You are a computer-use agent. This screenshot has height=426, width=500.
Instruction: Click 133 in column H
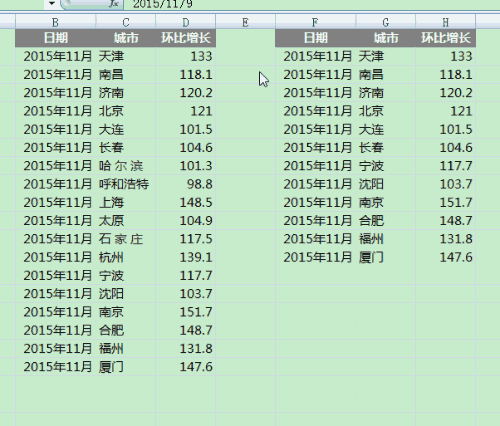pos(446,56)
